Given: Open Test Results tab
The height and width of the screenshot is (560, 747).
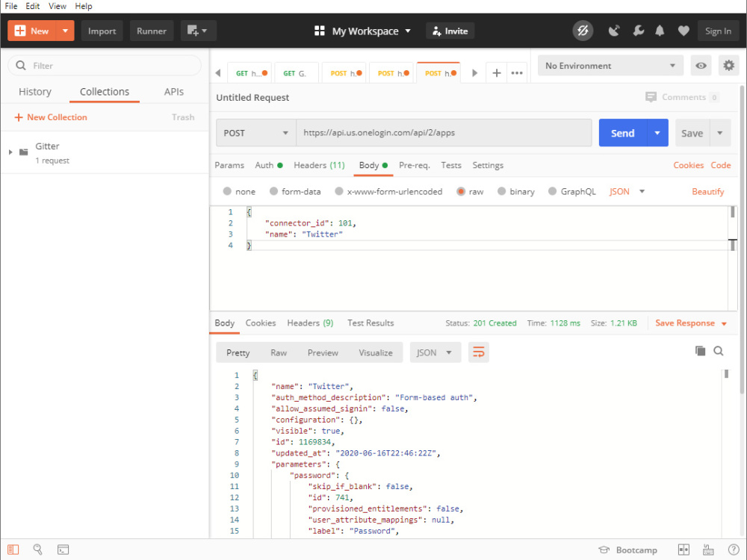Looking at the screenshot, I should (371, 323).
